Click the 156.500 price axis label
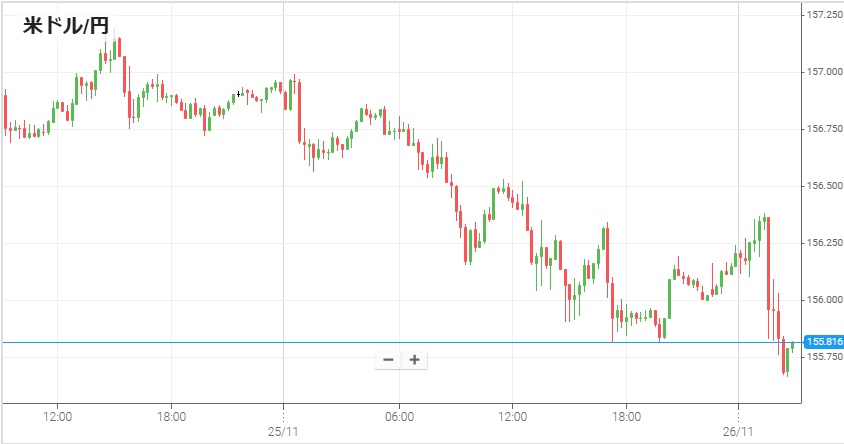844x444 pixels. (823, 186)
